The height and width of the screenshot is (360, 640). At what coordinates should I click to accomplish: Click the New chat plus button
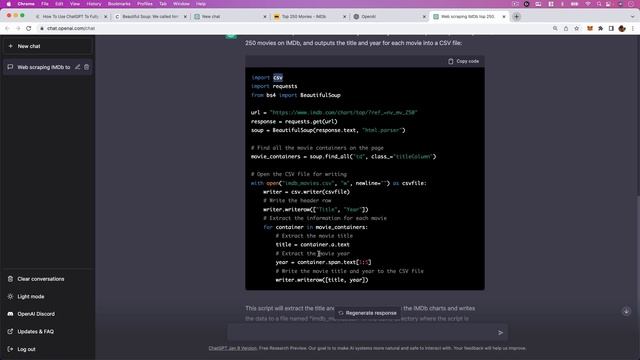[x=48, y=46]
